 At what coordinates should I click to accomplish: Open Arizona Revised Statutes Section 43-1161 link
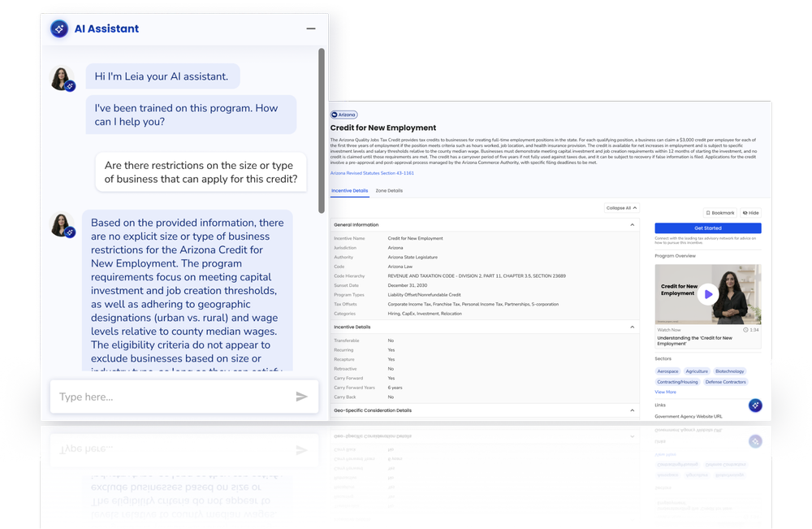[x=372, y=173]
